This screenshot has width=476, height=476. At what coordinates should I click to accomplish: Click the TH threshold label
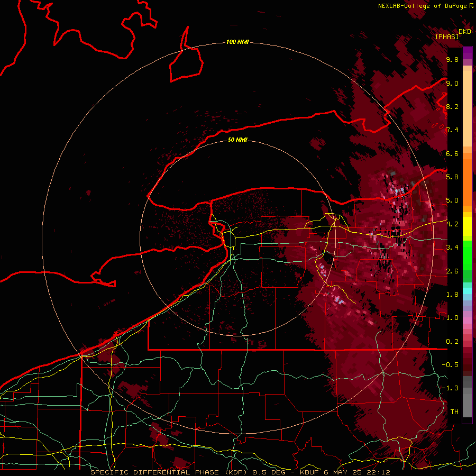coord(454,411)
